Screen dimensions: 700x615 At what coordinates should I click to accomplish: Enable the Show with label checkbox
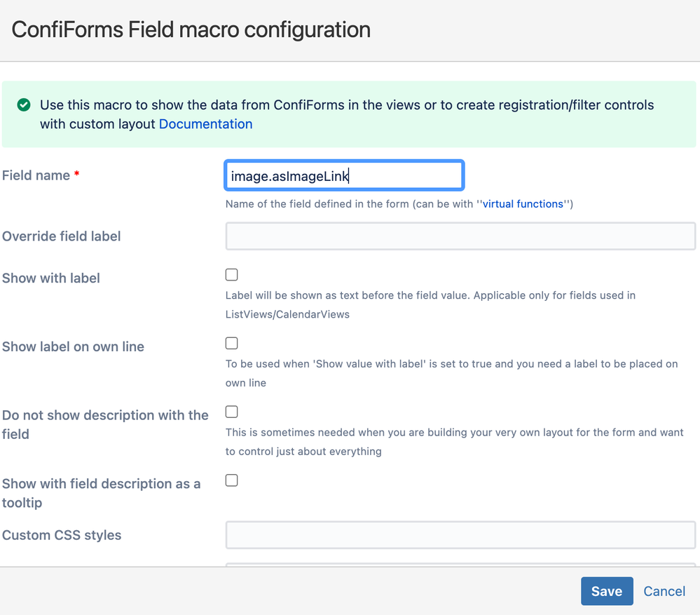[232, 275]
